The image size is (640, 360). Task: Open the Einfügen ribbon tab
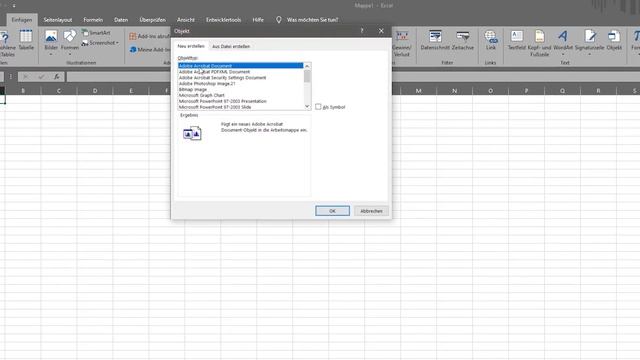coord(22,20)
